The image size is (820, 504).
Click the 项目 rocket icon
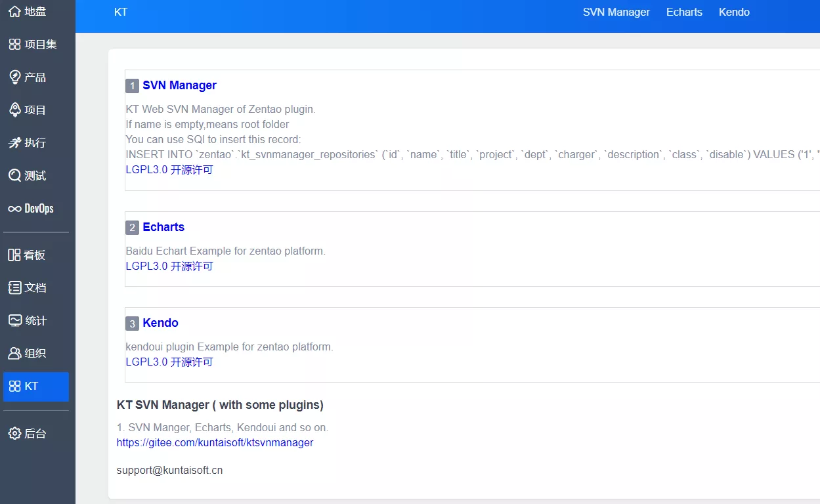click(14, 110)
